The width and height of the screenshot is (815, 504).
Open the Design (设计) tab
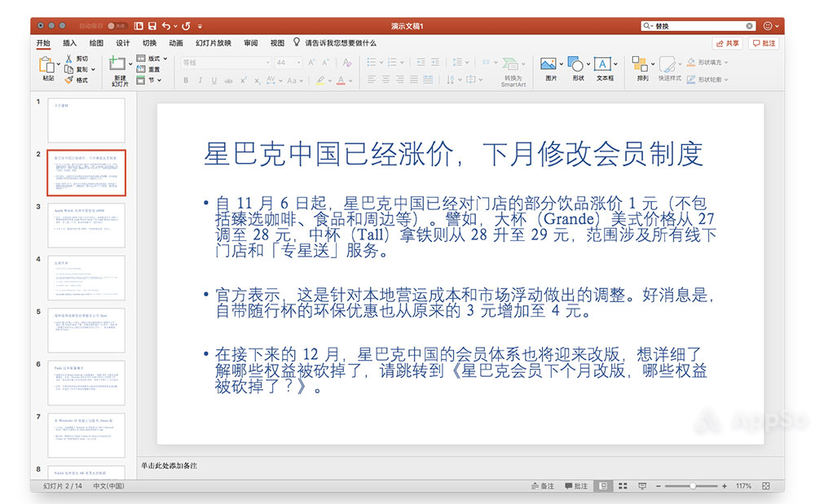pos(123,43)
